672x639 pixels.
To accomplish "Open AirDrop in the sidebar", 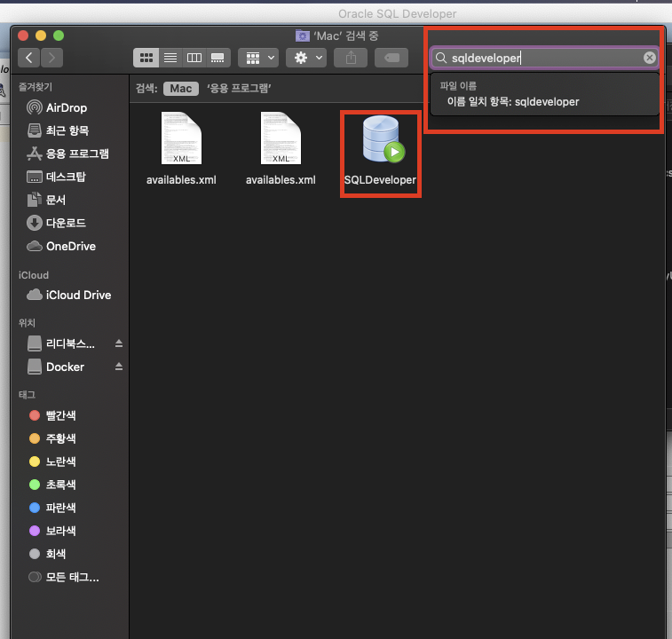I will coord(67,107).
